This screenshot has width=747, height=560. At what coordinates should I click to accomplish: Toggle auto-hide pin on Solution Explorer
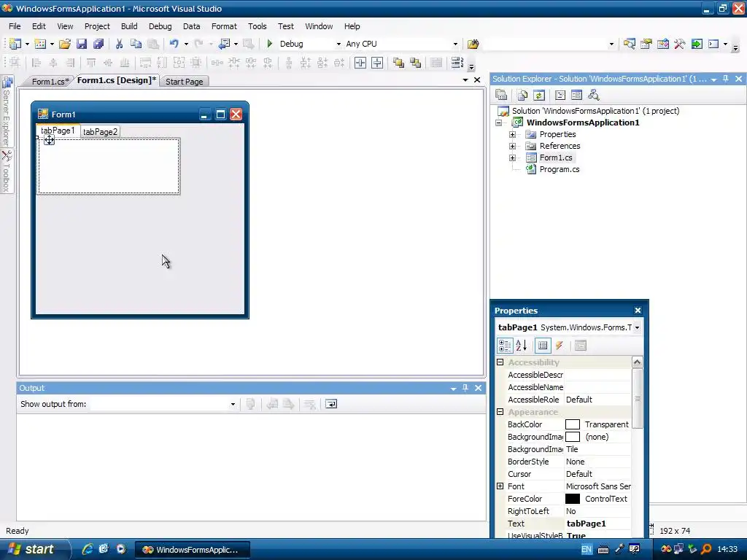[726, 79]
